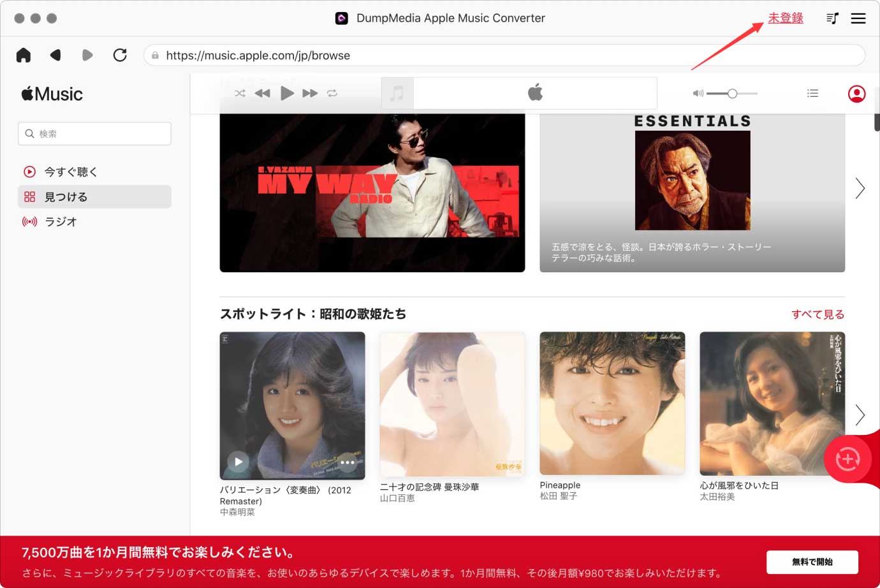Focus the 検索 search box

94,133
